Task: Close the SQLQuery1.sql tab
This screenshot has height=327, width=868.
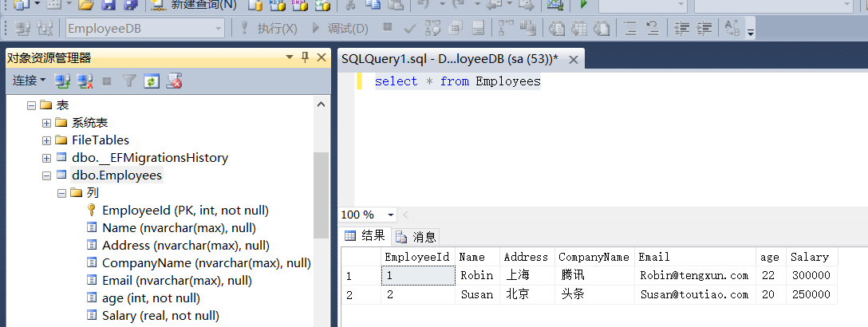Action: (x=574, y=60)
